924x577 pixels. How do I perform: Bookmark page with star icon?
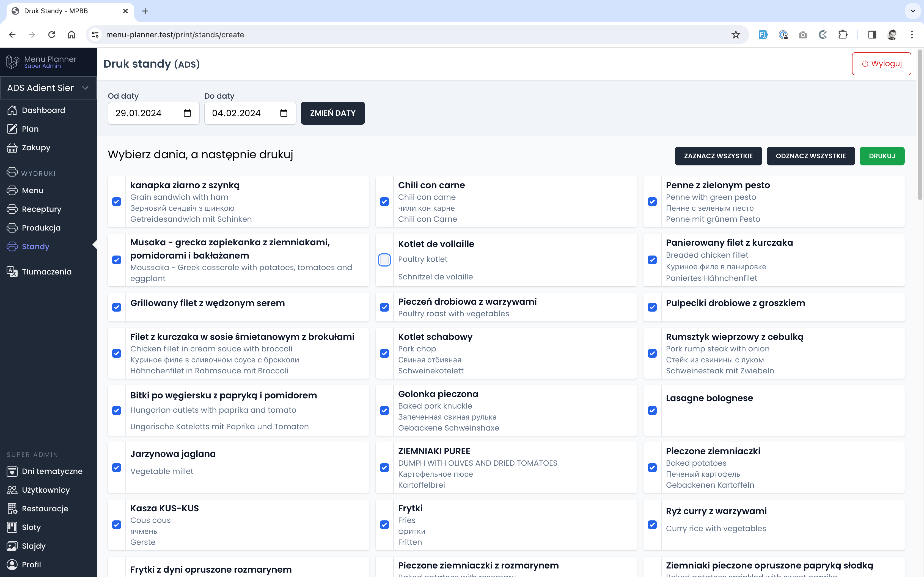(736, 35)
